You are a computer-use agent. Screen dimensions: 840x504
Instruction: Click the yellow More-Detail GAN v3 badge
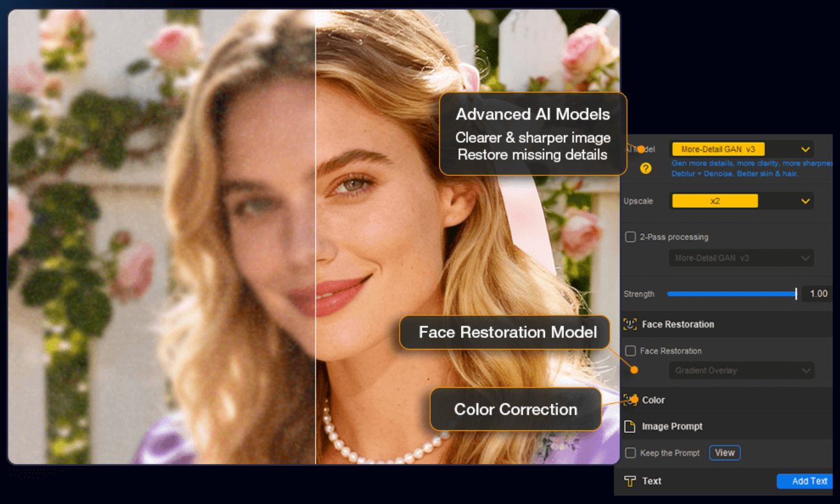click(x=718, y=149)
